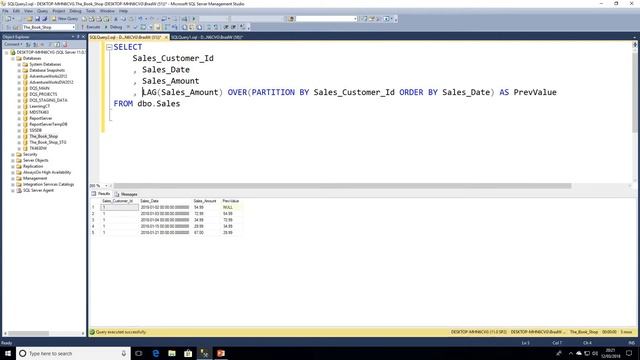Click the Windows Start button
The height and width of the screenshot is (360, 640).
pos(7,353)
